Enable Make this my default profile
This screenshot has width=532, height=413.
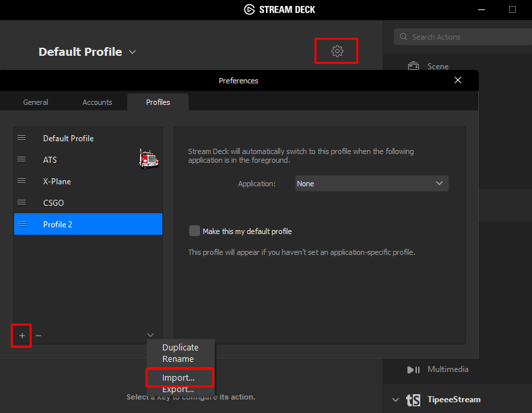pyautogui.click(x=195, y=231)
